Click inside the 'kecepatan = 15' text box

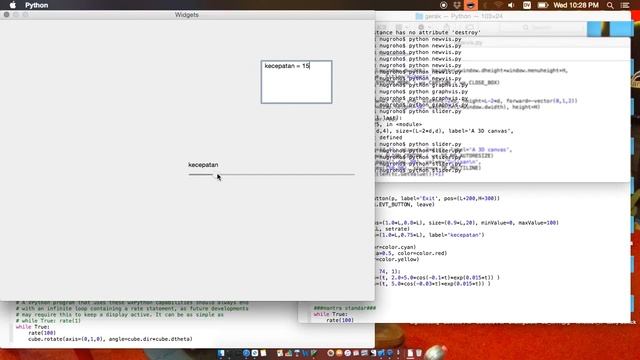click(296, 82)
